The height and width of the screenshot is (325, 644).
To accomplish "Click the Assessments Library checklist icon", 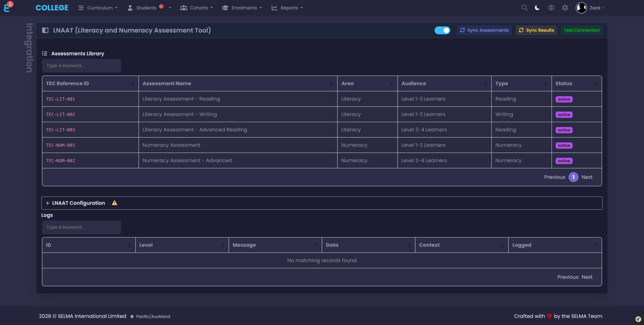I will (45, 53).
